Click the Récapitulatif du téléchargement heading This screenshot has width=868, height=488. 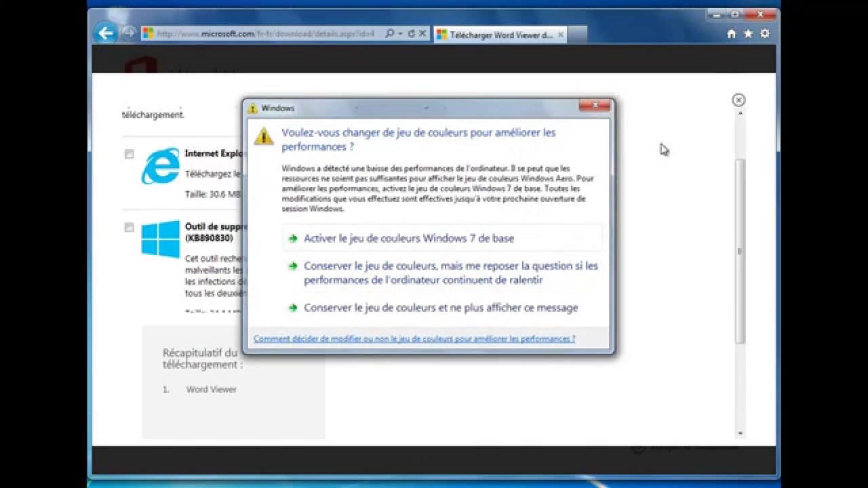pyautogui.click(x=202, y=359)
